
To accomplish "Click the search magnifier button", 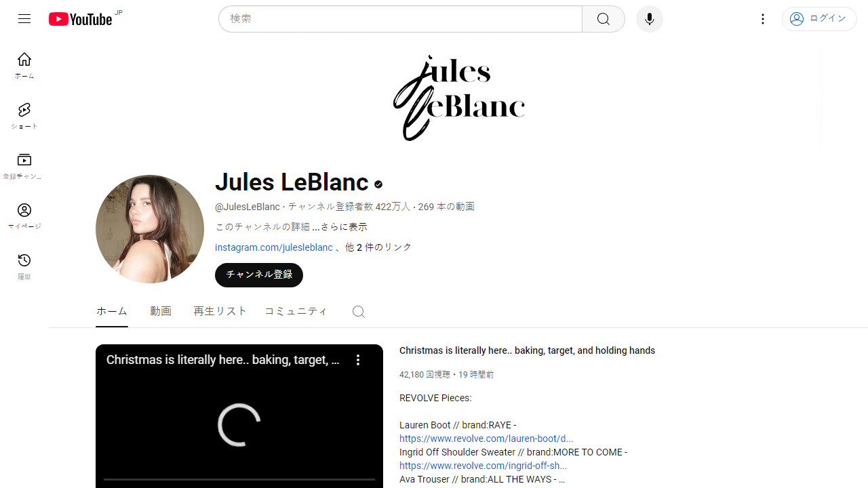I will pos(604,19).
